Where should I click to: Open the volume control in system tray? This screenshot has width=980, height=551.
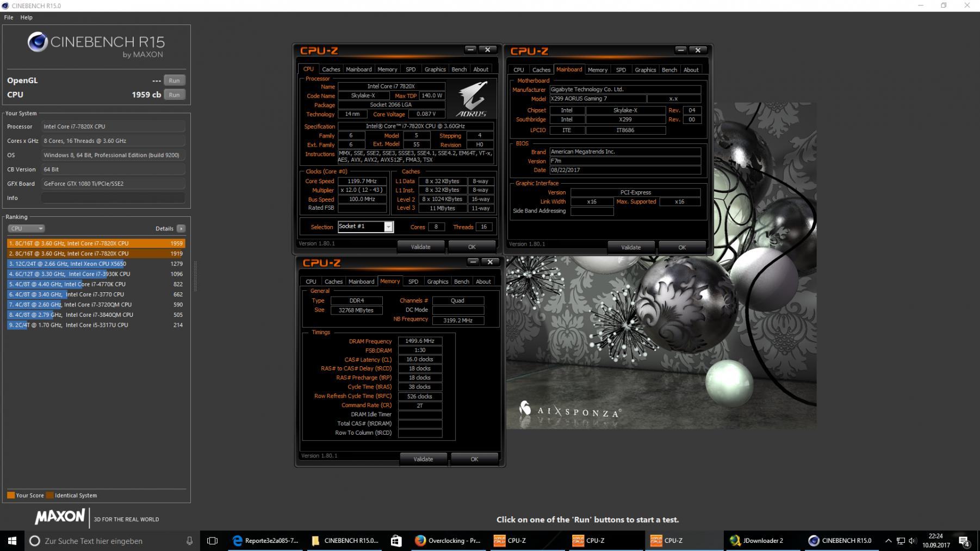913,541
